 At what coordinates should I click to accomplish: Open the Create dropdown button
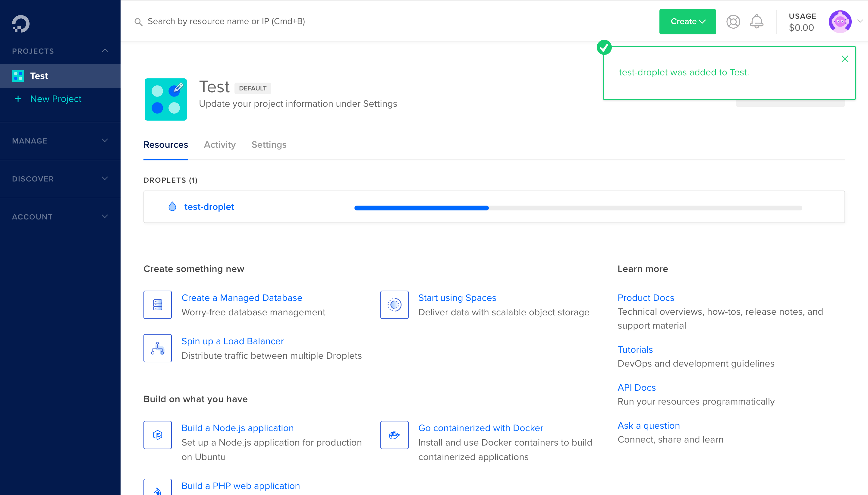[x=687, y=22]
